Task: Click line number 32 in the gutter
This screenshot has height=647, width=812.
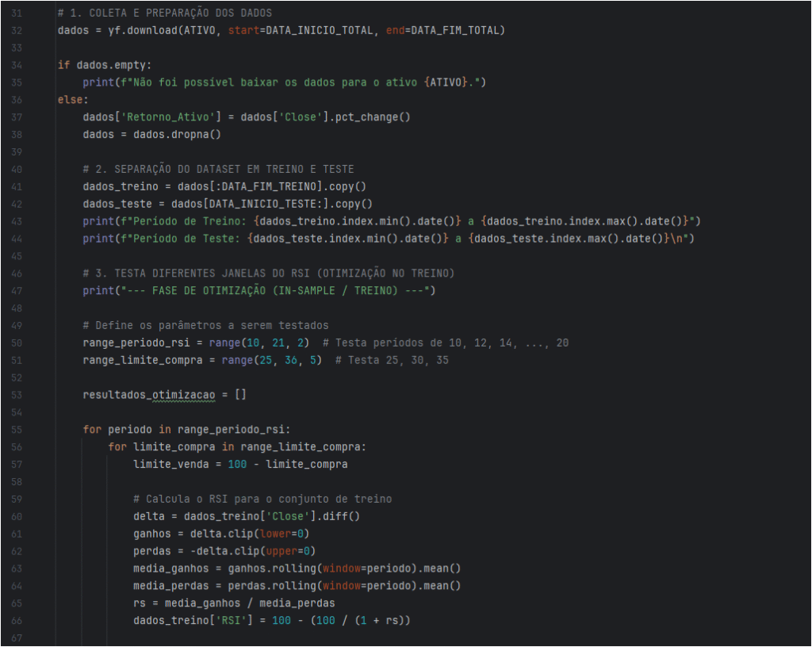Action: [x=17, y=30]
